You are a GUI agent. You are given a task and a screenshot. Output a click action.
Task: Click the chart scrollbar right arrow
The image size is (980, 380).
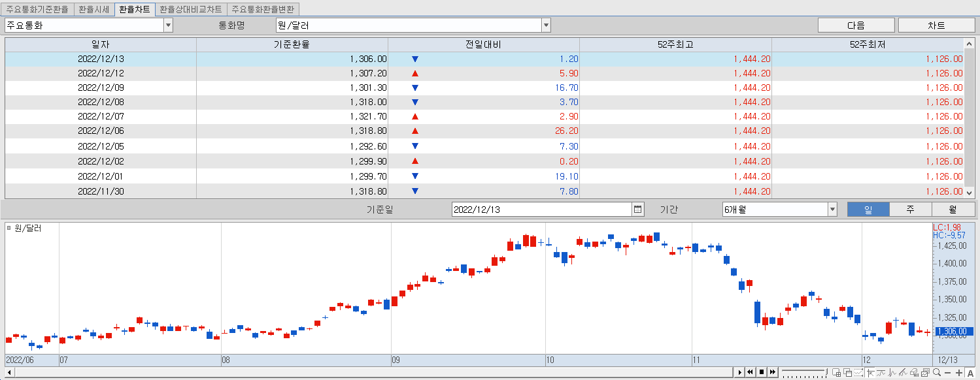coord(739,372)
